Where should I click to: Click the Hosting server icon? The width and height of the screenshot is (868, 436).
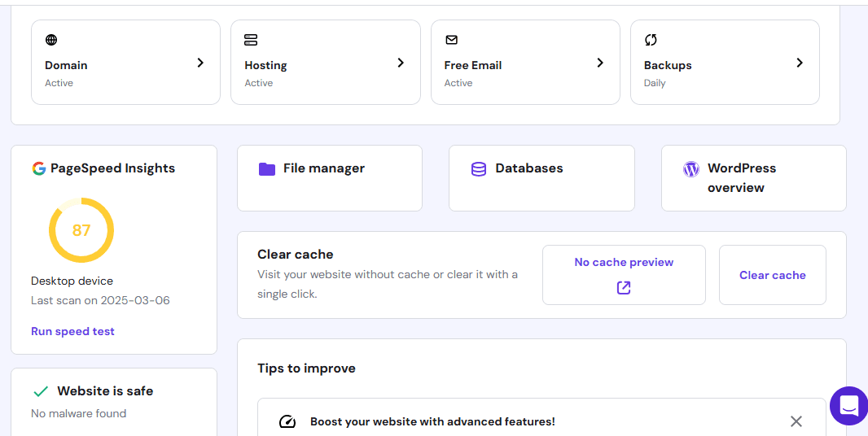click(251, 40)
